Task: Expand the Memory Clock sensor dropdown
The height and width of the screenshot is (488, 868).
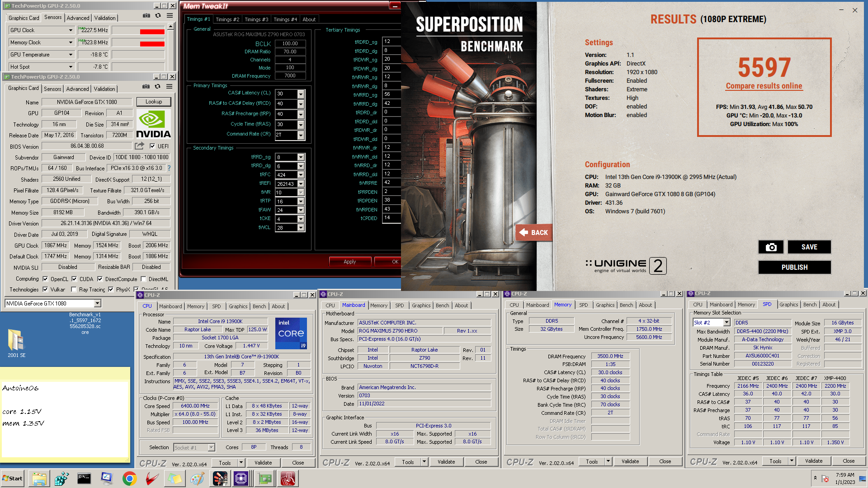Action: [71, 42]
